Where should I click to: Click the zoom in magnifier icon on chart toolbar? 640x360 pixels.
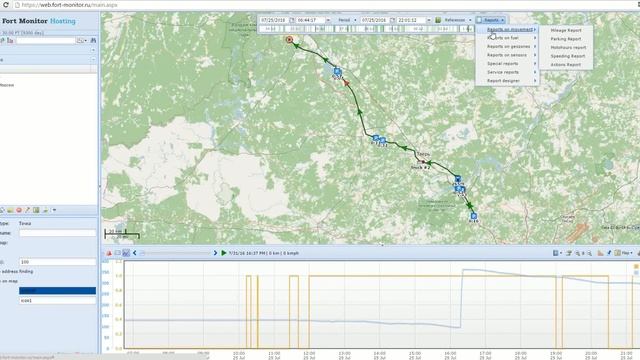click(x=578, y=253)
